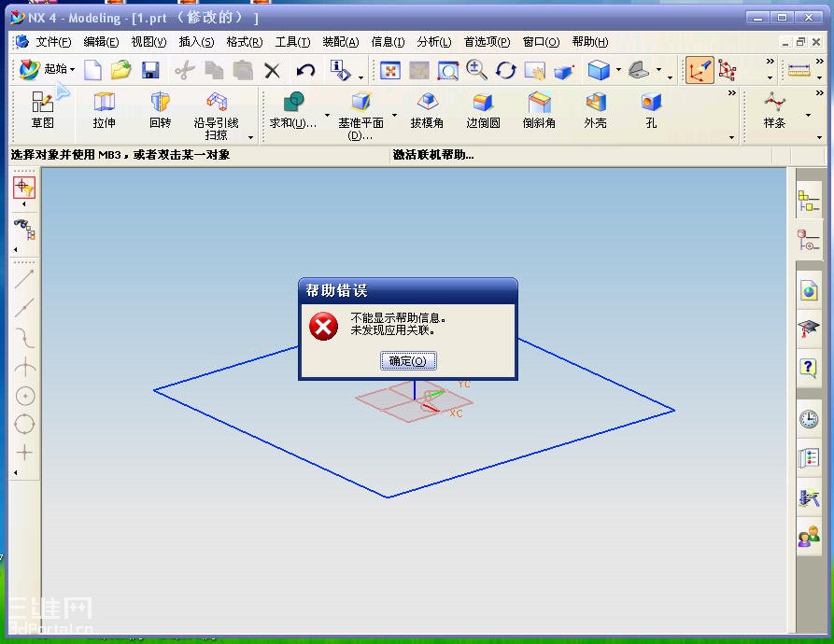Select Sweep along guide (沿导引线扫掠)
The height and width of the screenshot is (644, 834).
216,116
